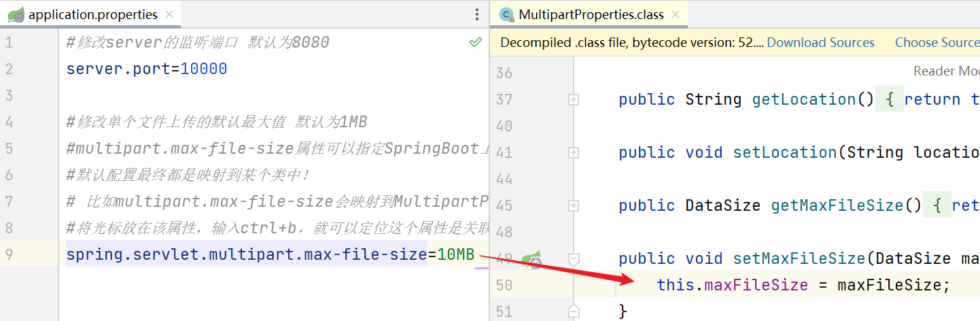Viewport: 980px width, 321px height.
Task: Click line number 3 in left gutter
Action: 9,96
